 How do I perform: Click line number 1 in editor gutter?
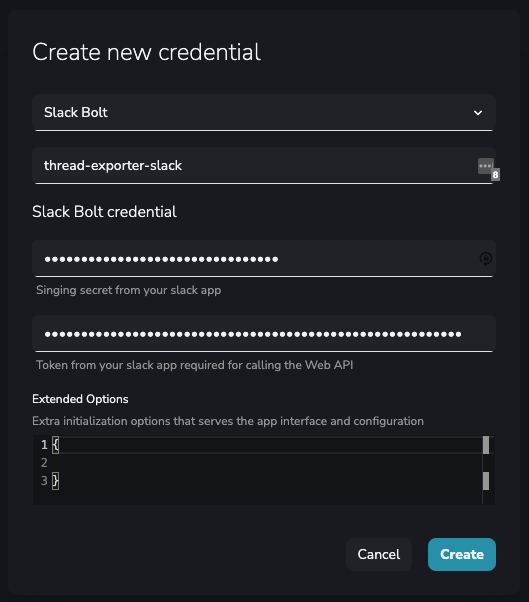44,445
